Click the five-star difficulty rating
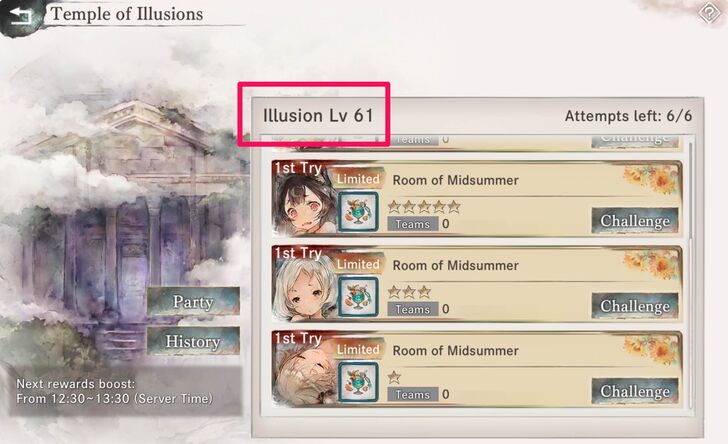 point(424,206)
